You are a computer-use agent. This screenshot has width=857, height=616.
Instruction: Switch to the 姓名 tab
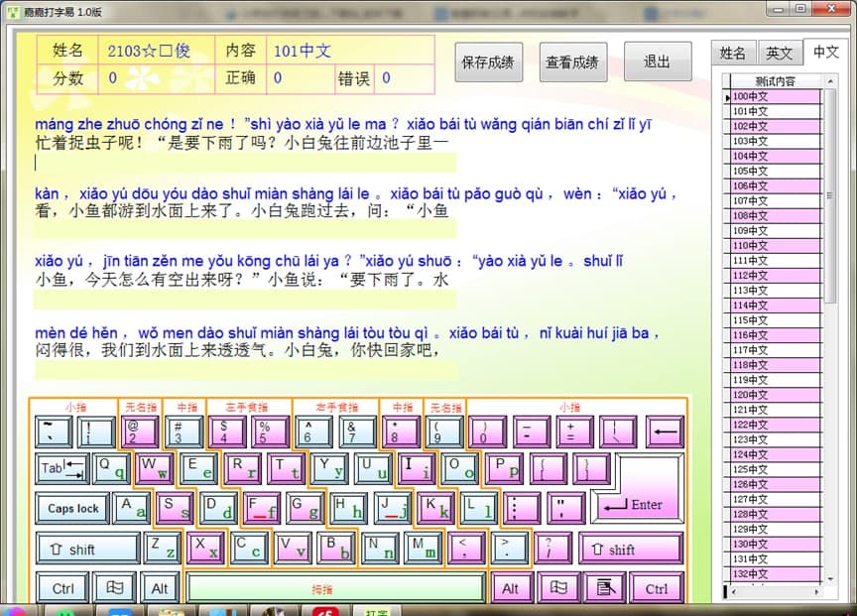pos(736,53)
